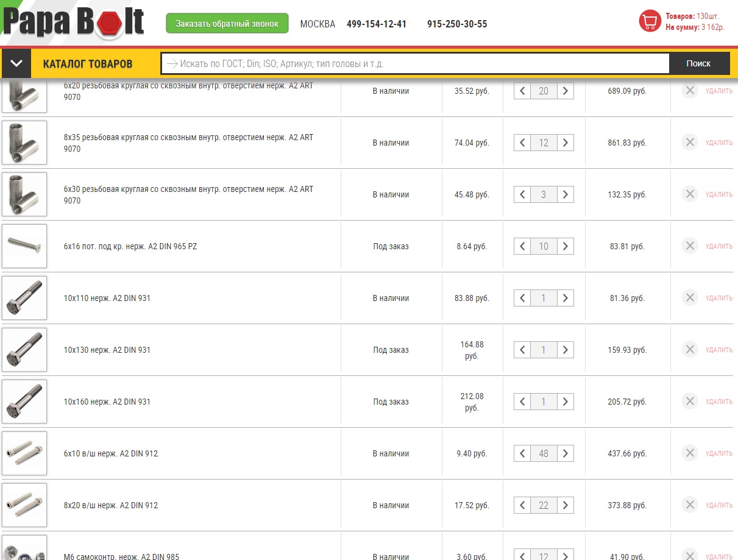Screen dimensions: 738x560
Task: Open 8x35 резьбовая круглая product thumbnail
Action: coord(24,143)
